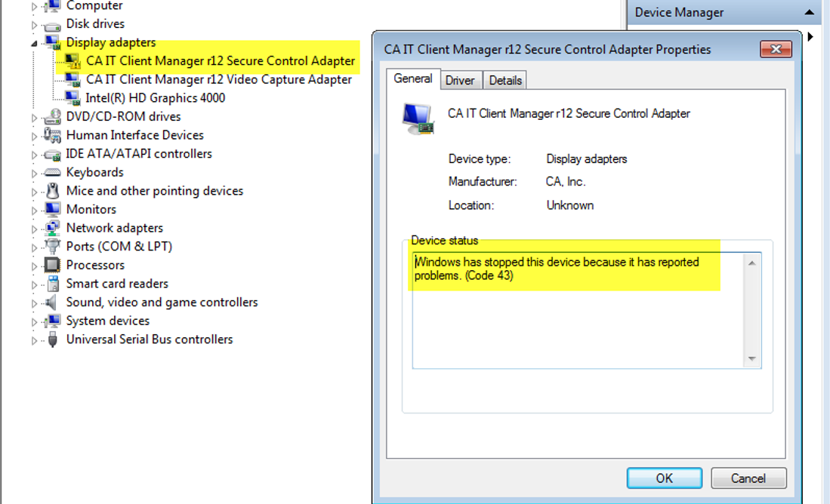Click the Cancel button
830x504 pixels.
click(x=748, y=478)
